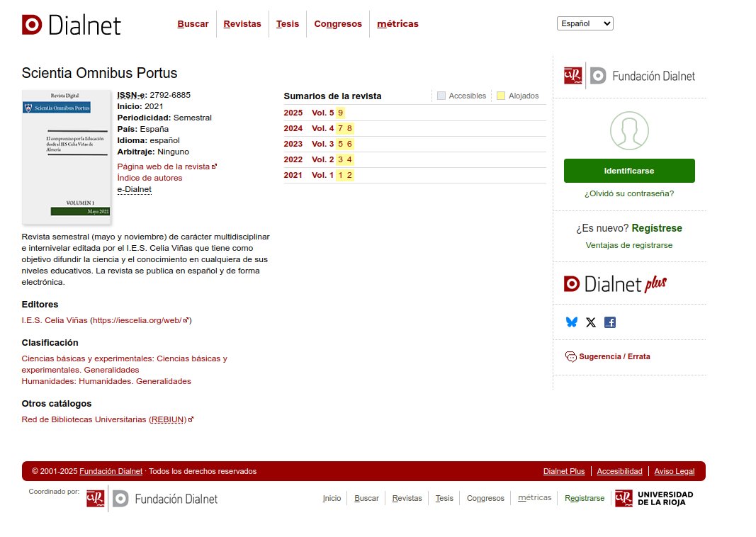Open Ciencias básicas y experimentales classification link
Viewport: 756px width, 537px height.
(125, 364)
